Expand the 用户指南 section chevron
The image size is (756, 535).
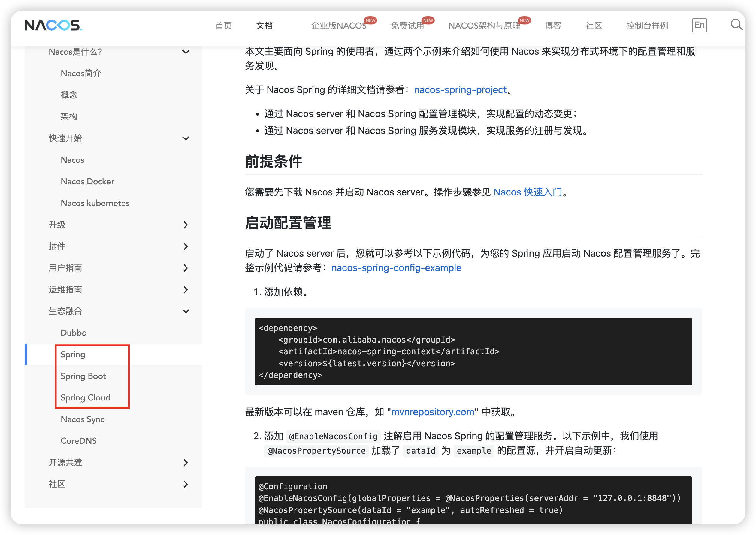coord(186,268)
